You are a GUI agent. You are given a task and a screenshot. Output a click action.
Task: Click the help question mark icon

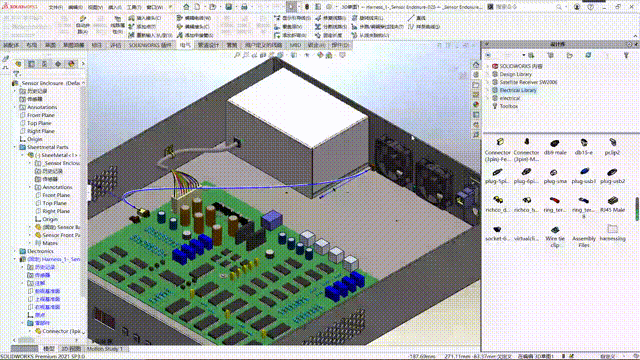590,7
